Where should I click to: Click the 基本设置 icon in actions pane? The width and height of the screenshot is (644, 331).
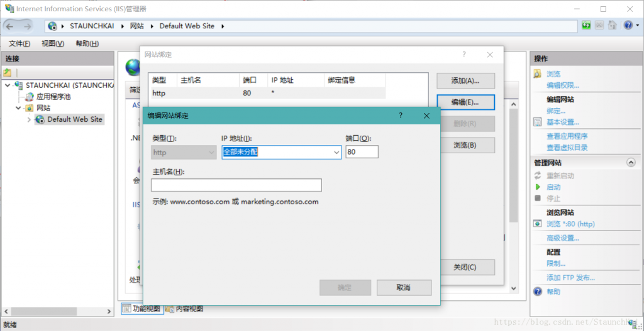(x=538, y=122)
